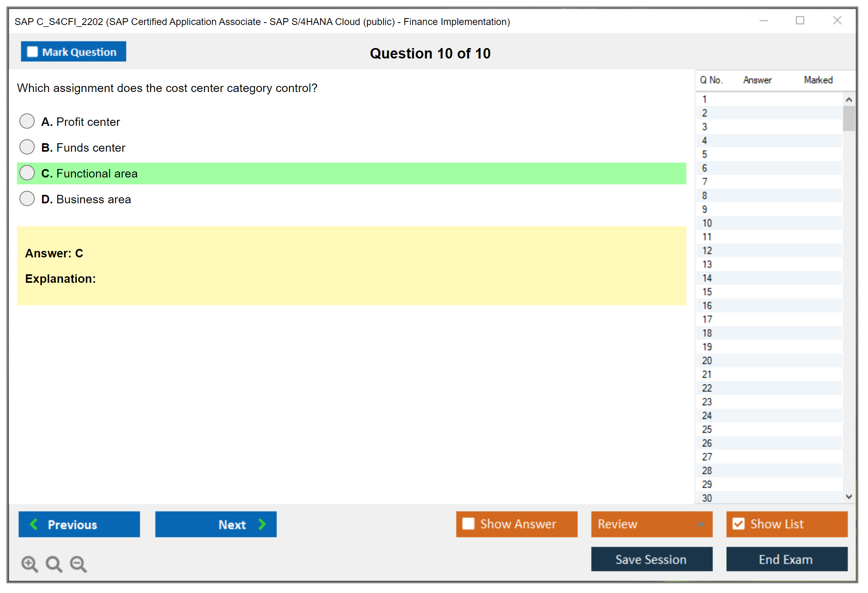Image resolution: width=868 pixels, height=593 pixels.
Task: Click the reset zoom magnifier icon
Action: (54, 564)
